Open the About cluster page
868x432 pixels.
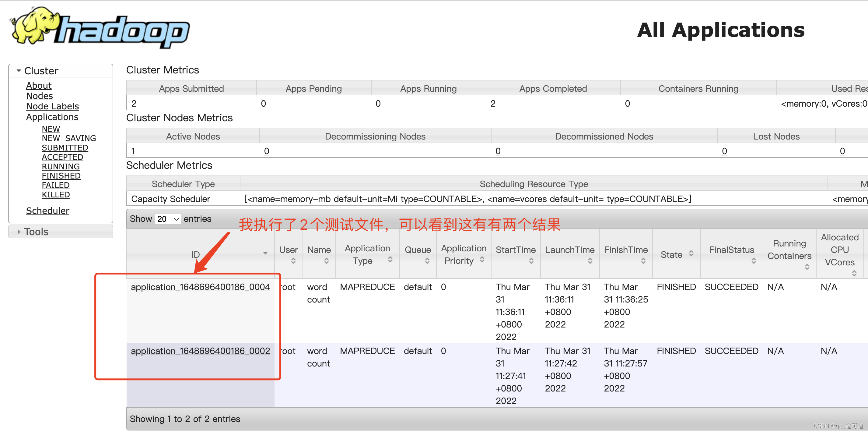pyautogui.click(x=39, y=85)
